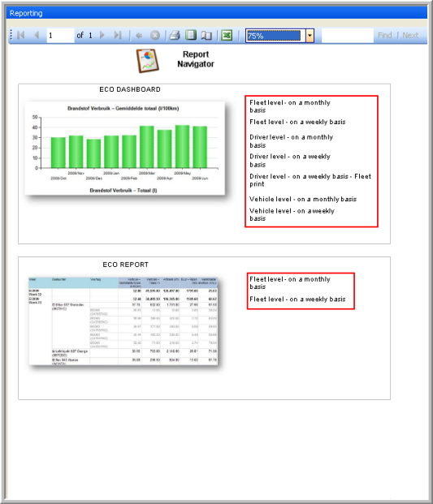The image size is (433, 504).
Task: Open Vehicle level on a monthly basis
Action: 303,200
